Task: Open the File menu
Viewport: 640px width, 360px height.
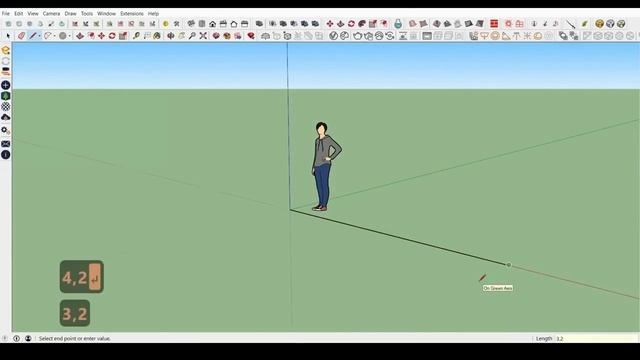Action: tap(6, 13)
